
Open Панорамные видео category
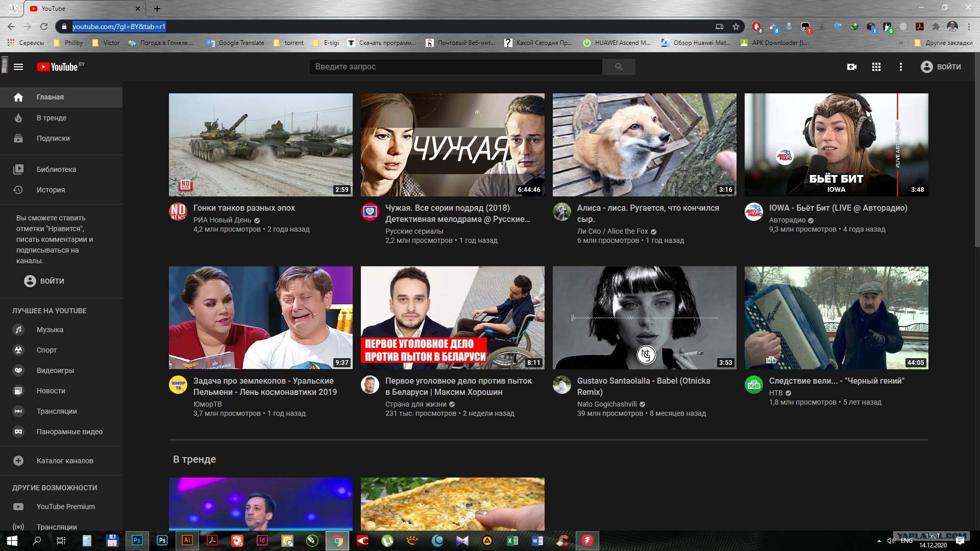(x=61, y=432)
